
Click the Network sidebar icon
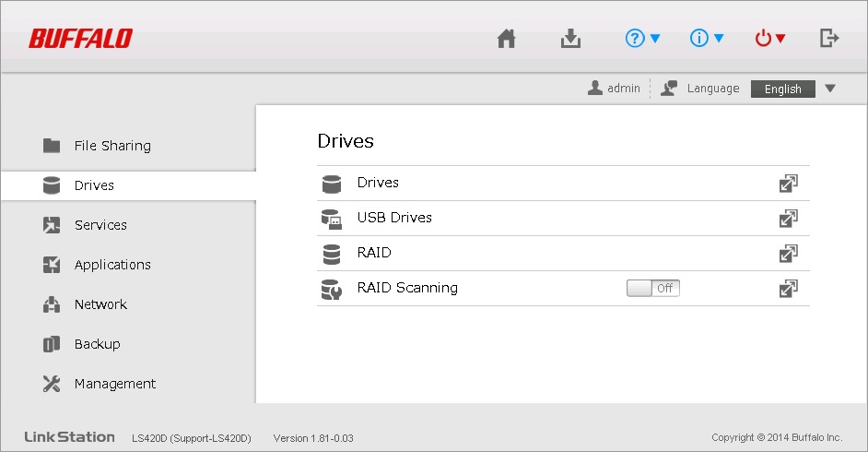pyautogui.click(x=52, y=304)
